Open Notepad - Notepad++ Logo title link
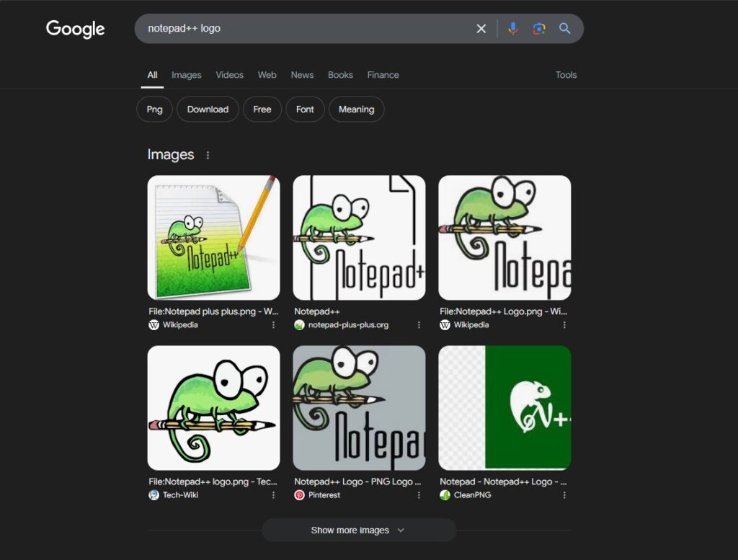This screenshot has width=738, height=560. [x=503, y=482]
